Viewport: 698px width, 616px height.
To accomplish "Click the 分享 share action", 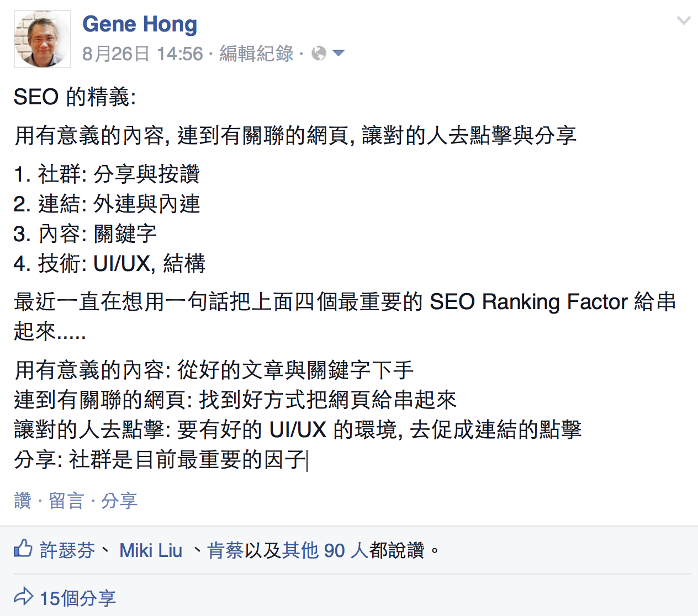I will [119, 501].
